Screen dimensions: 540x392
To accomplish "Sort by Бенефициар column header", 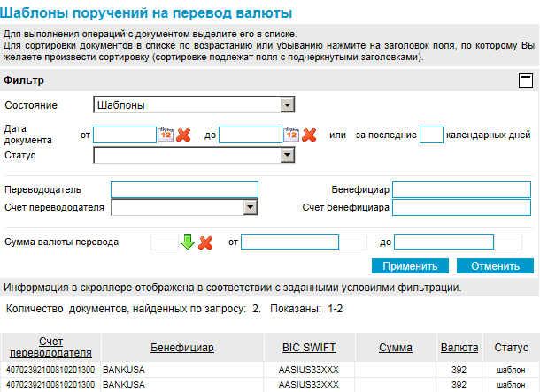I will point(182,348).
